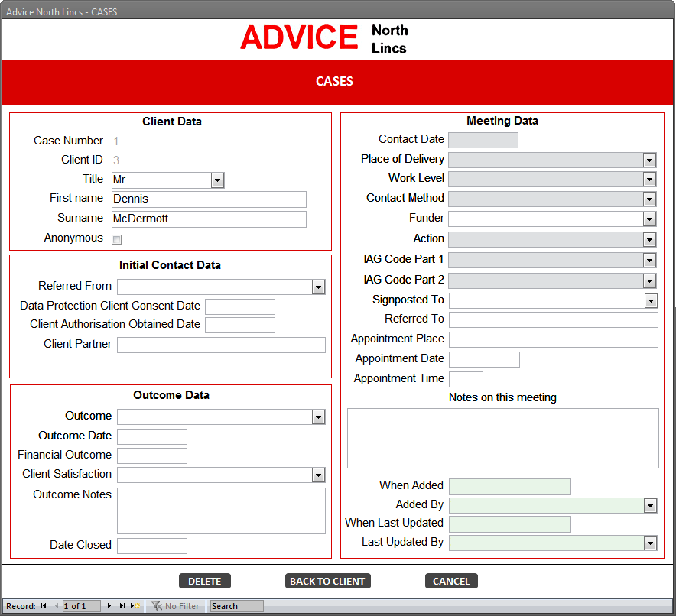676x616 pixels.
Task: Open the Title dropdown
Action: tap(218, 180)
